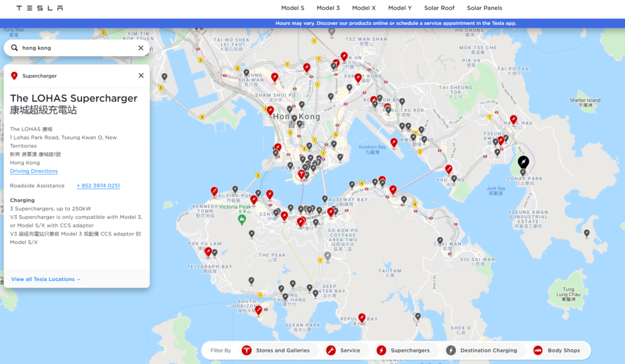Viewport: 625px width, 364px height.
Task: Clear the 'hong kong' search text
Action: 141,48
